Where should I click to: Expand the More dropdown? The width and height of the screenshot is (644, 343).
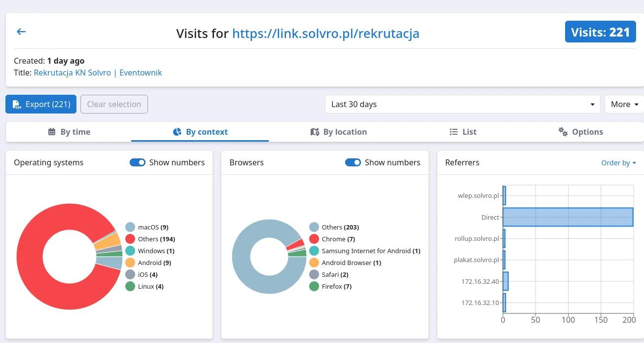click(624, 104)
